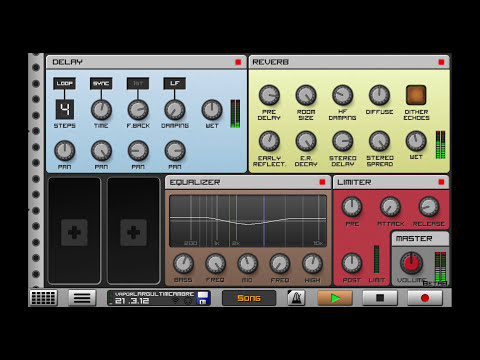Screen dimensions: 480x360
Task: Click the Equalizer frequency curve display
Action: coord(248,221)
